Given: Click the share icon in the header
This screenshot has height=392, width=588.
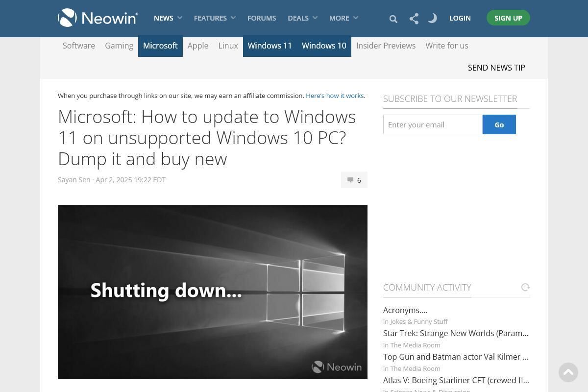Looking at the screenshot, I should click(x=414, y=18).
